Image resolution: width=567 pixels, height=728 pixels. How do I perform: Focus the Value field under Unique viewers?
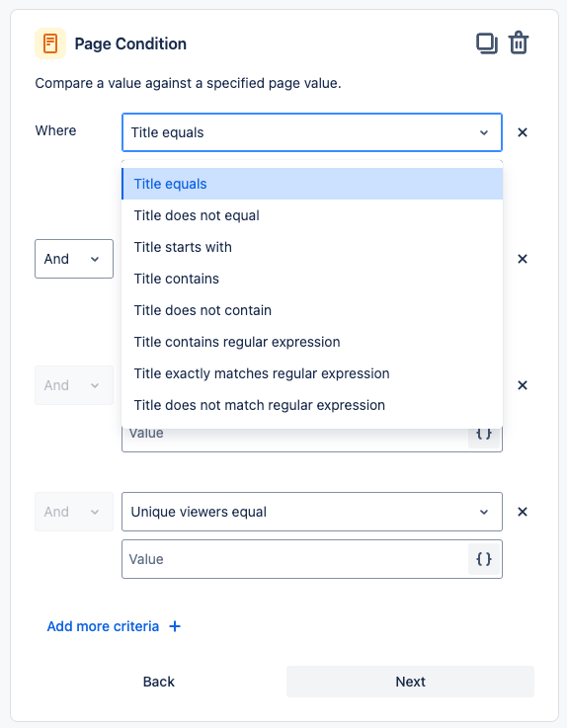(295, 559)
